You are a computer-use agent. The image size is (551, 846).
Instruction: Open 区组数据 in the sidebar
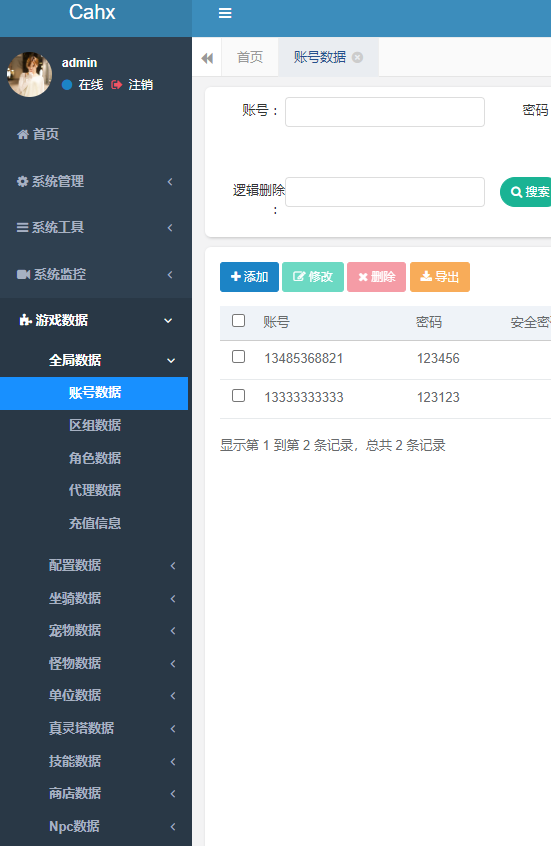(x=94, y=425)
